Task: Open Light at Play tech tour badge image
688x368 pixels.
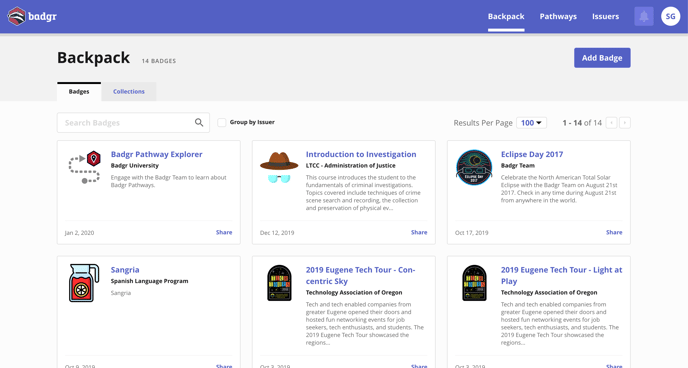Action: pos(474,283)
